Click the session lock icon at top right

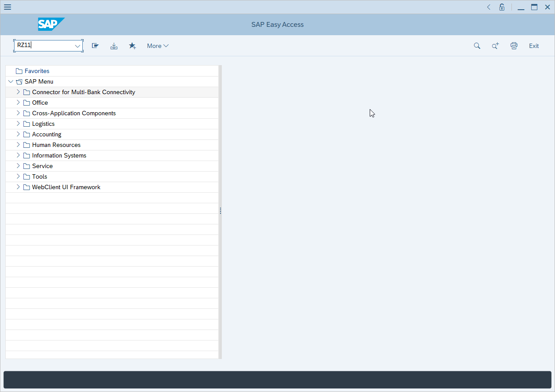pyautogui.click(x=502, y=7)
